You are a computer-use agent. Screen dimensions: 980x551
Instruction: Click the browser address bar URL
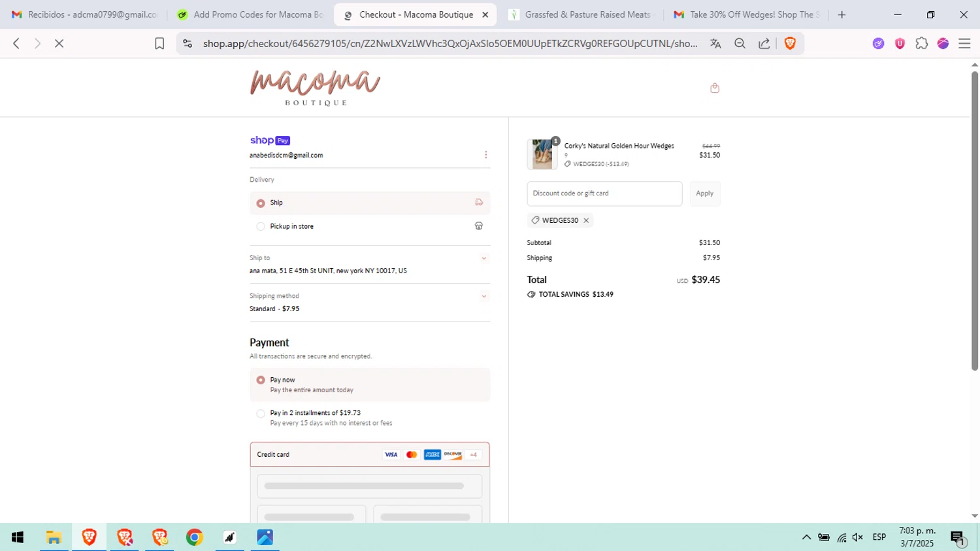449,43
